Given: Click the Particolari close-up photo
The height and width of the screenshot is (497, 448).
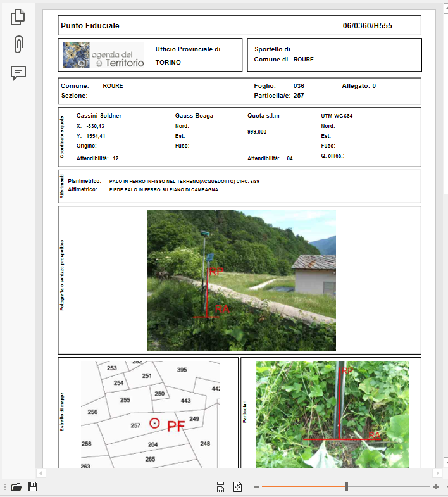Looking at the screenshot, I should click(x=332, y=414).
